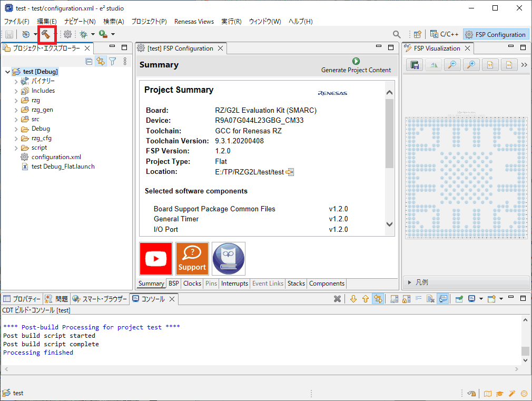Screen dimensions: 532x401
Task: Fit FSP Visualization to width
Action: click(509, 64)
